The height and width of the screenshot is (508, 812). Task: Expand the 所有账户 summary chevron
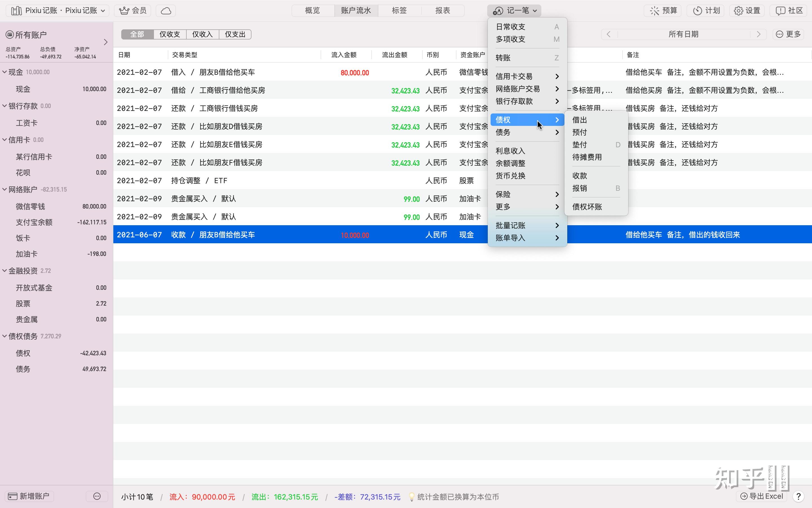(x=105, y=42)
